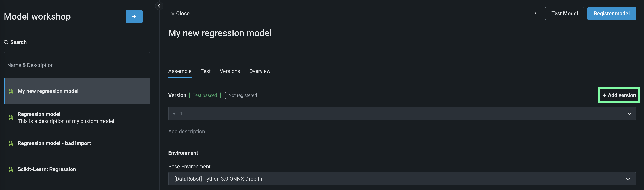
Task: Click the icon beside Regression model - bad import
Action: pos(11,143)
